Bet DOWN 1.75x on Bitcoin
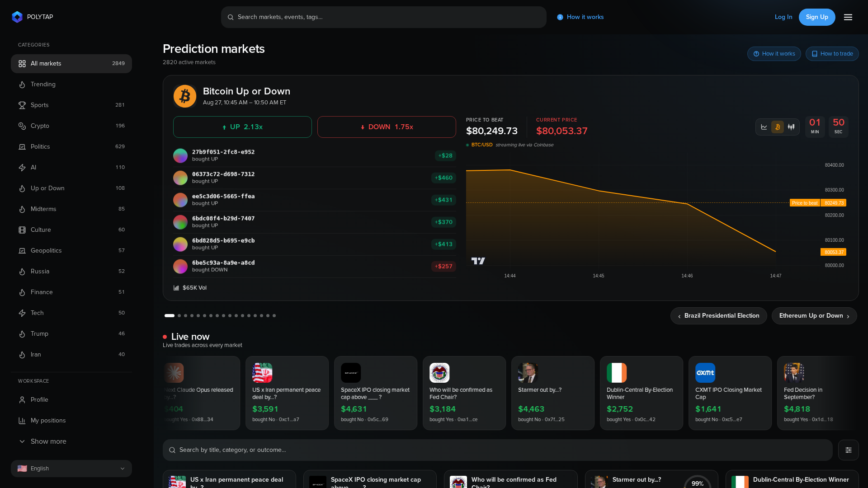 tap(387, 127)
